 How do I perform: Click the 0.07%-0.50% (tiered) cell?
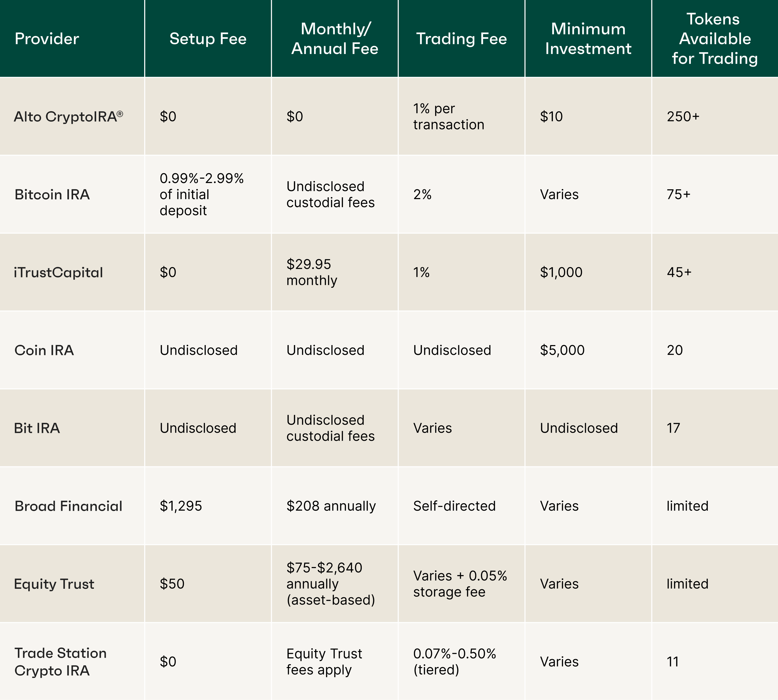[x=454, y=662]
